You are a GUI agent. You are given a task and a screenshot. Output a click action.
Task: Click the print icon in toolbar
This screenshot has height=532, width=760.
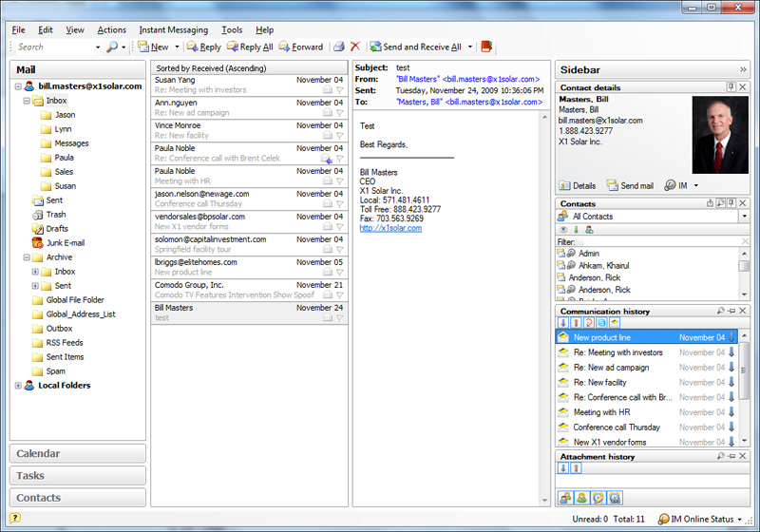click(x=338, y=47)
